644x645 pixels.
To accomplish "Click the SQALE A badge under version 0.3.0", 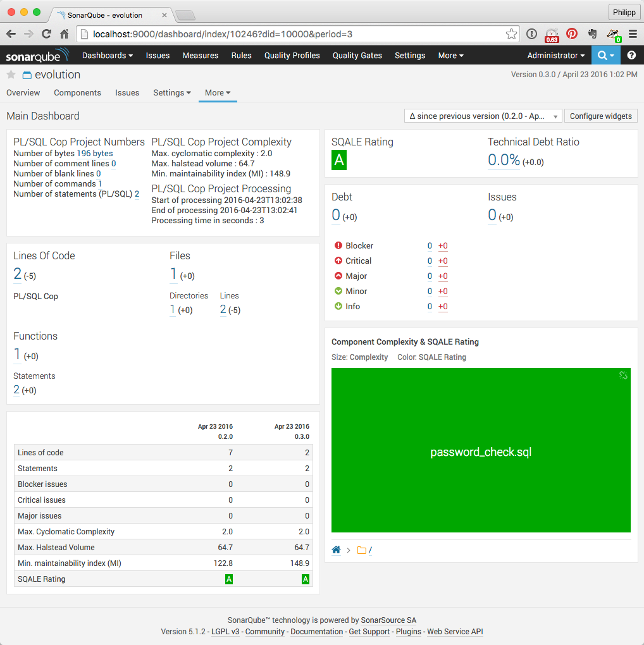I will tap(306, 579).
